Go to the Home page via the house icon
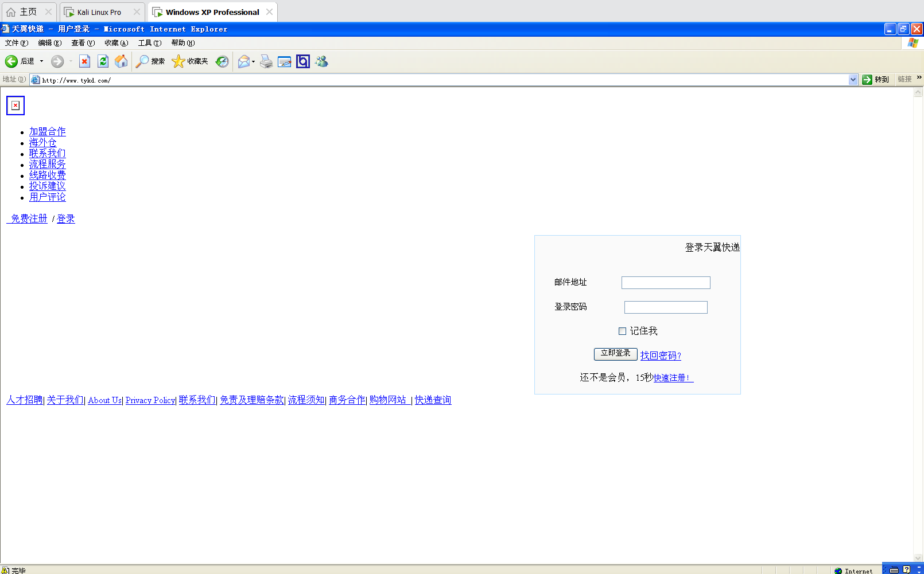The image size is (924, 574). tap(121, 61)
